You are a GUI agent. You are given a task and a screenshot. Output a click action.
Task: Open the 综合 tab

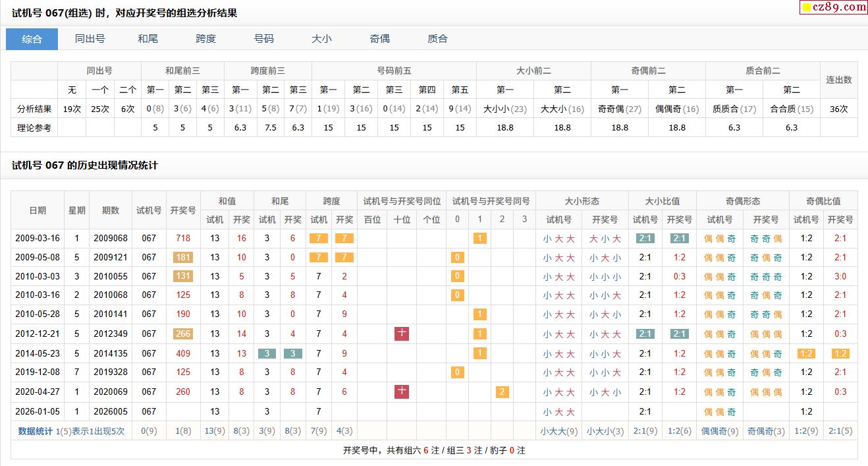pyautogui.click(x=32, y=39)
